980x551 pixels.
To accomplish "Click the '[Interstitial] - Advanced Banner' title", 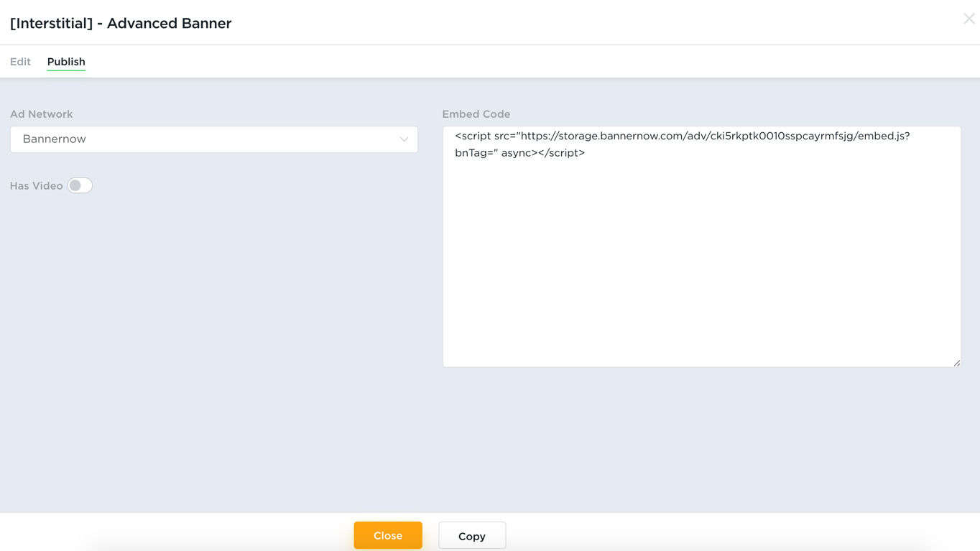I will click(121, 23).
